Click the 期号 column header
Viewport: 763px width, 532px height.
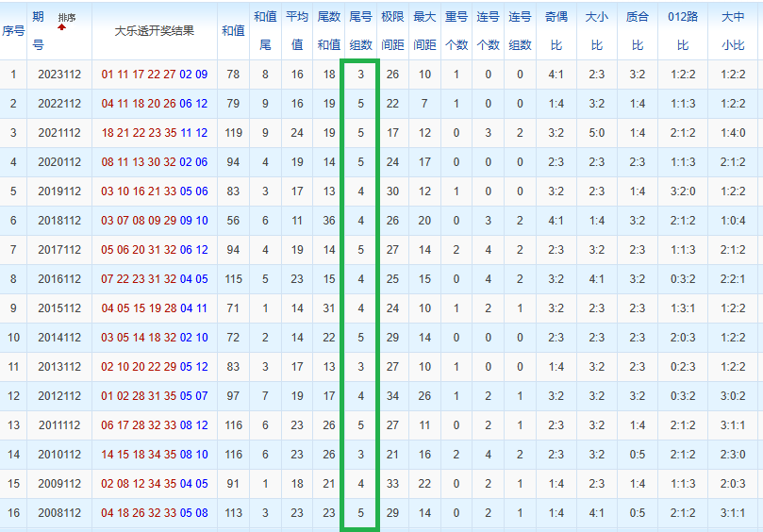38,30
